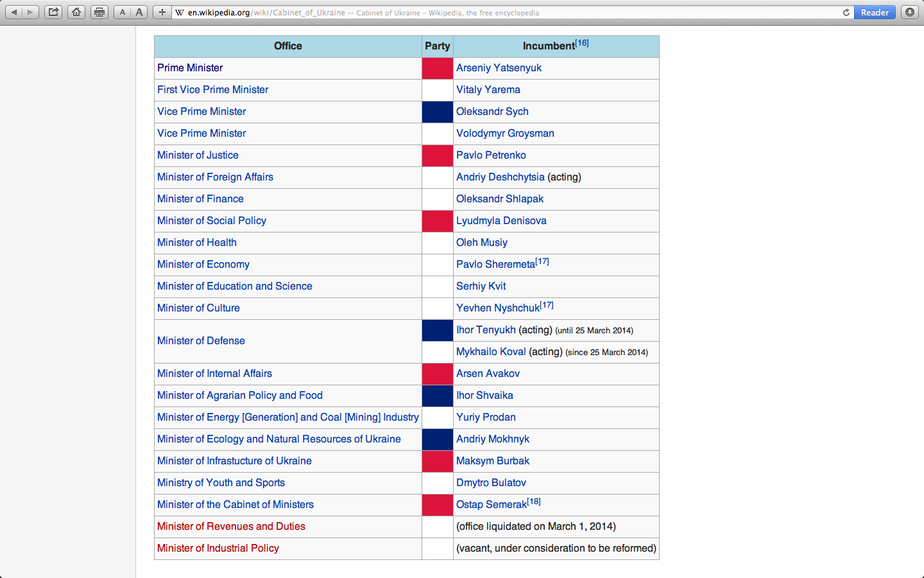Image resolution: width=924 pixels, height=578 pixels.
Task: Open the Arseniy Yatsenyuk link
Action: (499, 68)
